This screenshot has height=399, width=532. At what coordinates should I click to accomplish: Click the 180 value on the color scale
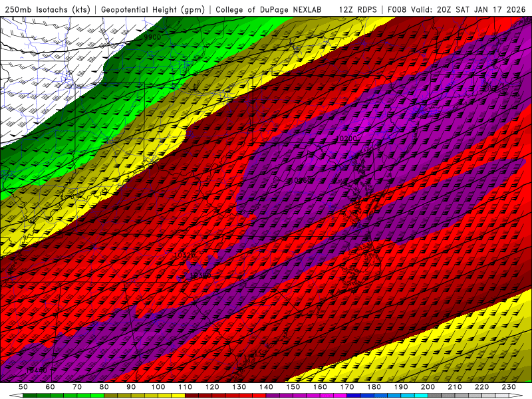tap(374, 387)
